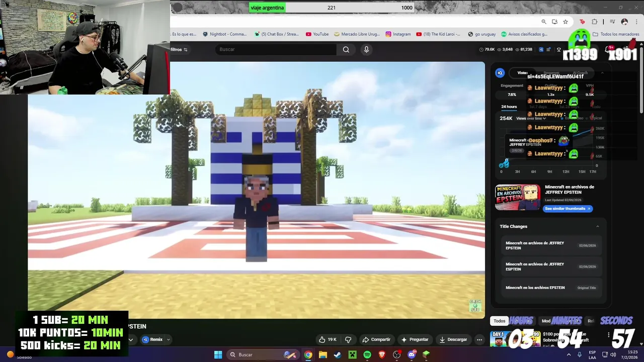644x362 pixels.
Task: Click the 79.6K stat in the top bar
Action: (487, 49)
